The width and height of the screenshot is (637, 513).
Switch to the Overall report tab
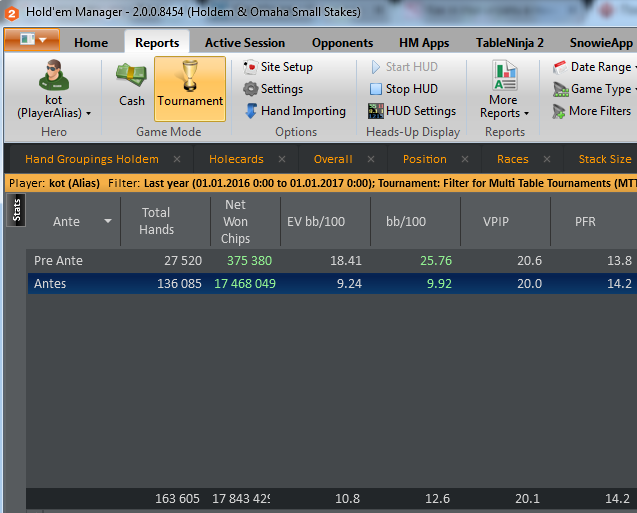coord(333,159)
